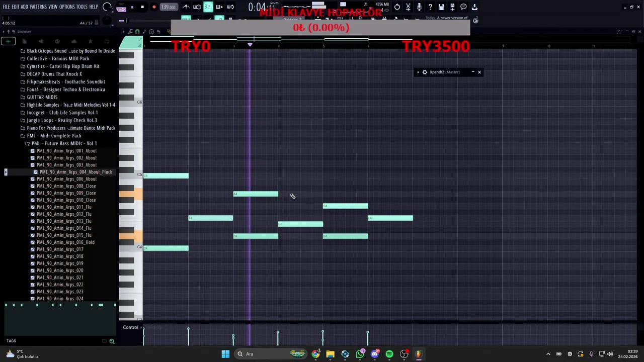Open Discord from taskbar
644x362 pixels.
point(374,354)
